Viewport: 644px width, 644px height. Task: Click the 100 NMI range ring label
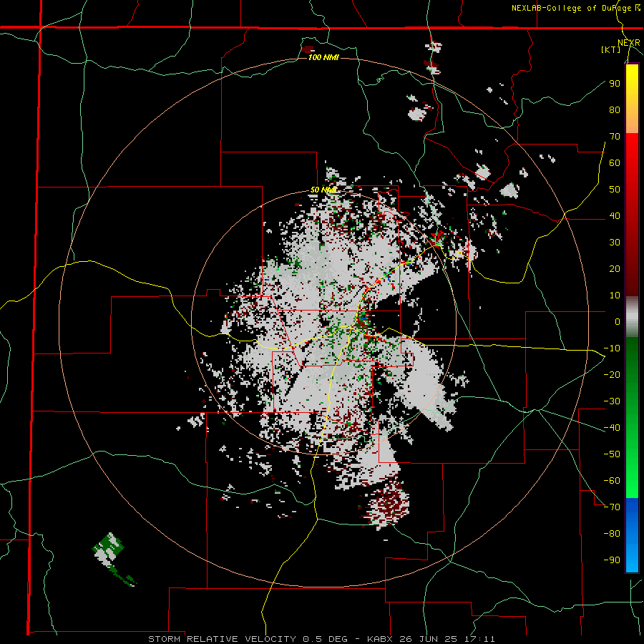coord(323,57)
